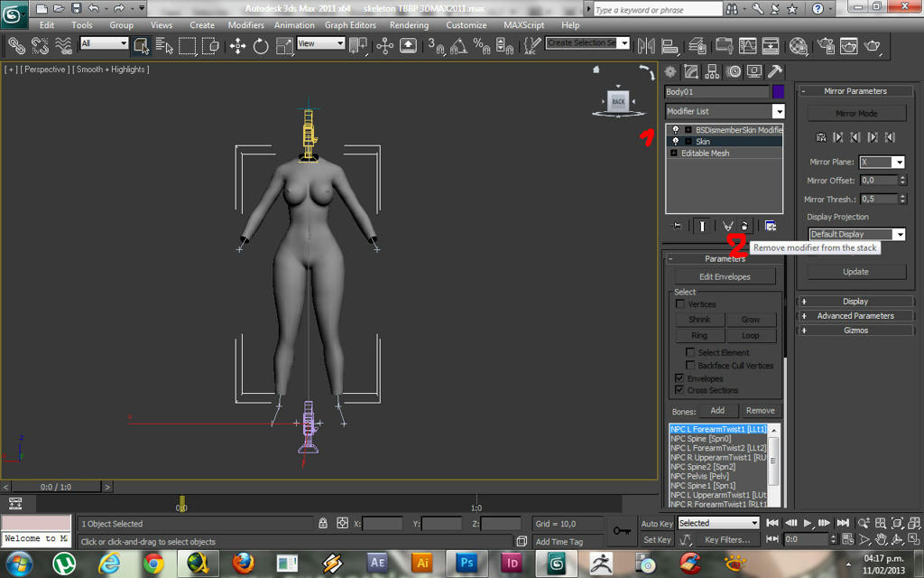Open Render Setup dialog
The width and height of the screenshot is (924, 578).
(x=827, y=46)
